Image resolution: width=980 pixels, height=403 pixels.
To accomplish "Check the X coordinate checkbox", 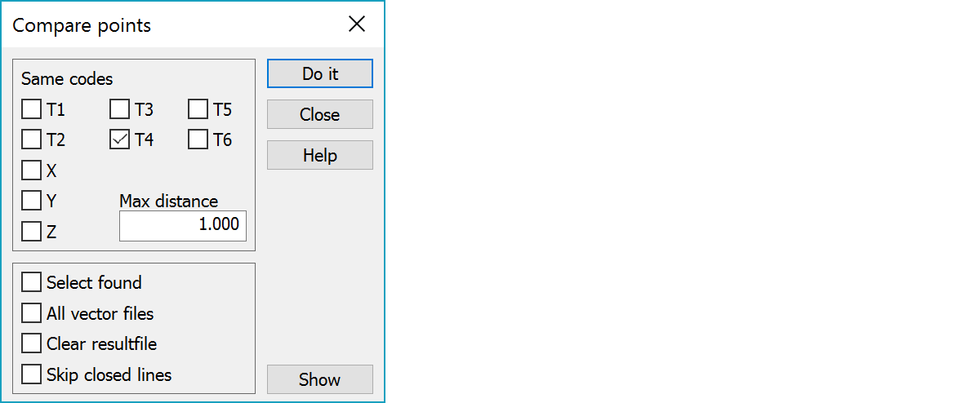I will click(x=32, y=170).
